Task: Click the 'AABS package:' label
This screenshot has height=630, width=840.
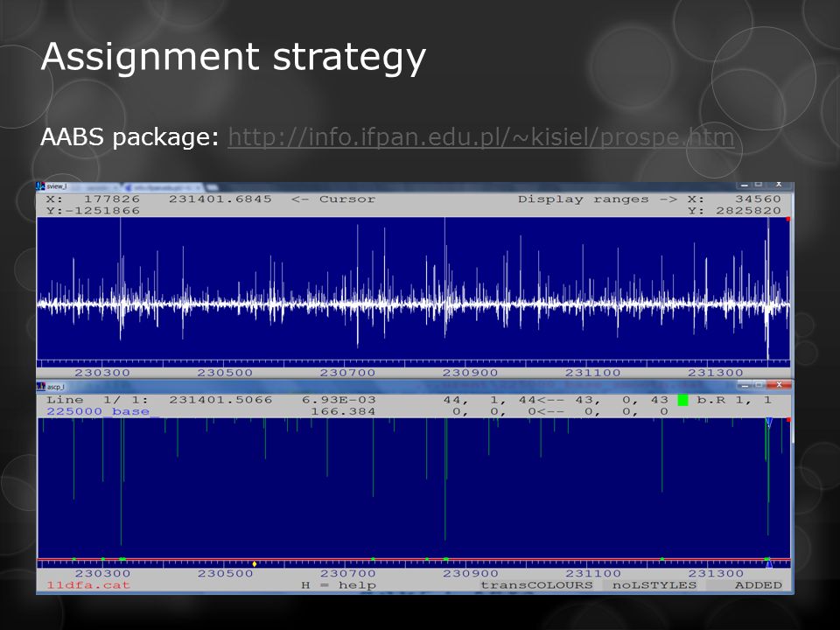Action: point(129,137)
